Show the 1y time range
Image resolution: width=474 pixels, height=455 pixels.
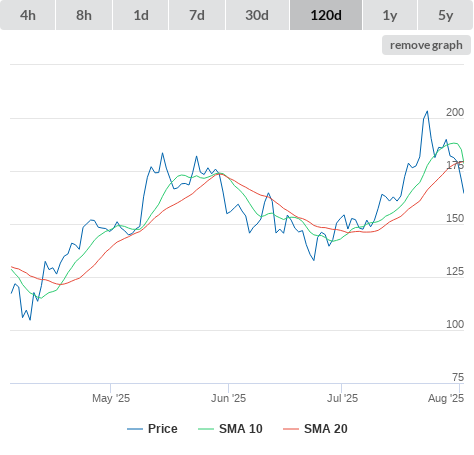[390, 15]
